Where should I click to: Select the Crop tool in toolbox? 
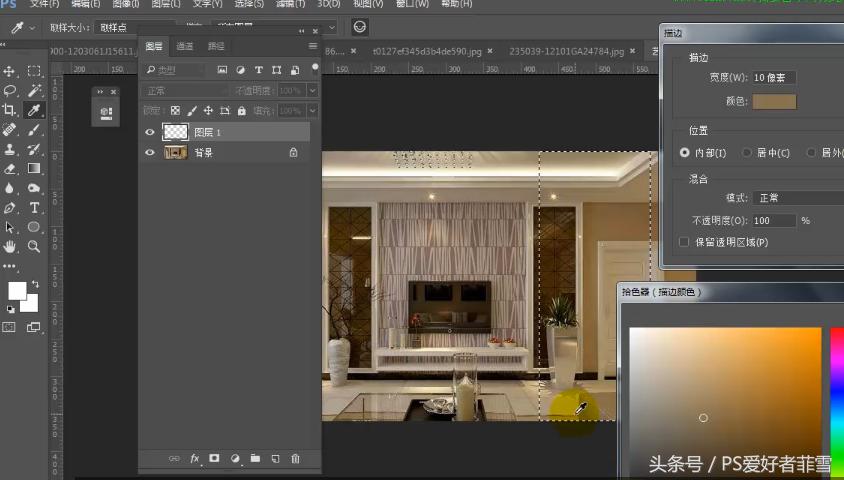10,110
